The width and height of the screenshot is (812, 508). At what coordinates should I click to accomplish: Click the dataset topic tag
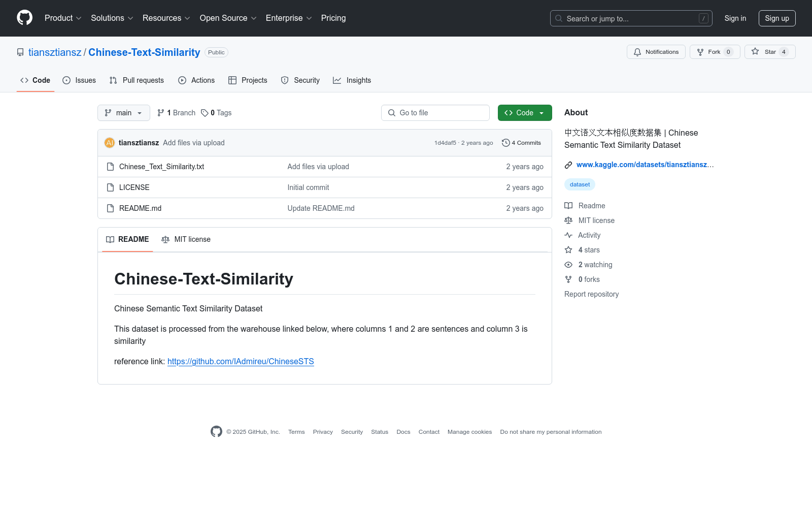(580, 184)
